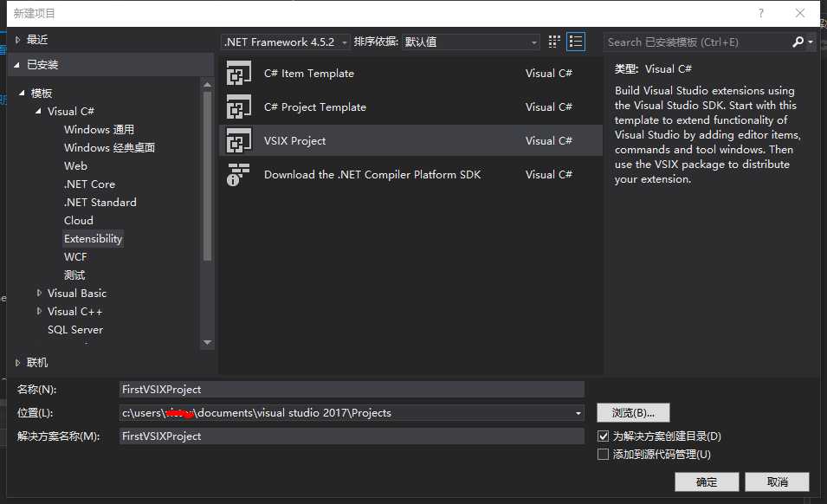Click the Visual C++ tree label

(74, 312)
